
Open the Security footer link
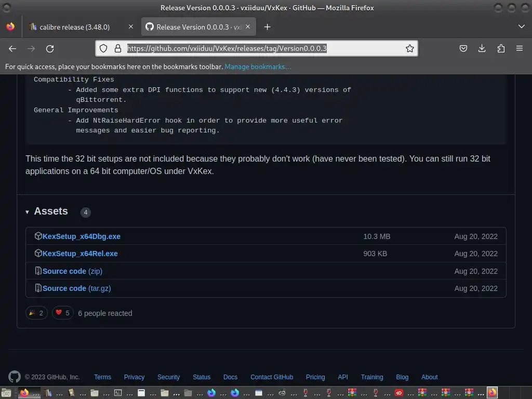(169, 377)
